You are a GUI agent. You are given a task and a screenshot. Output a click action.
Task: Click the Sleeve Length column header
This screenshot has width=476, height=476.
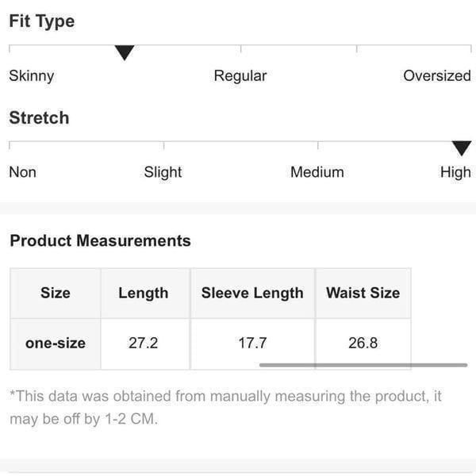[252, 294]
